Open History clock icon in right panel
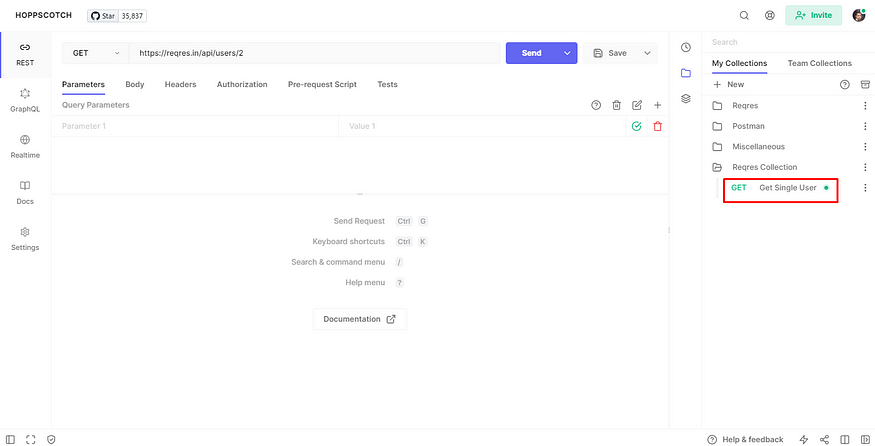The height and width of the screenshot is (446, 875). (x=686, y=47)
